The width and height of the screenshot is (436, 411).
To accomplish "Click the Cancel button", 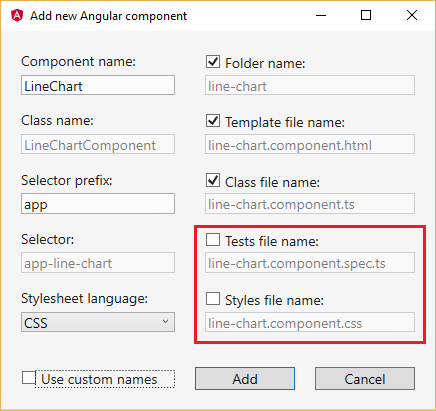I will click(x=365, y=379).
